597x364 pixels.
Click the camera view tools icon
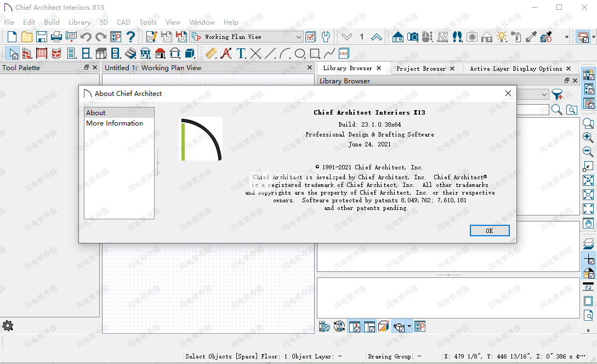pos(412,37)
